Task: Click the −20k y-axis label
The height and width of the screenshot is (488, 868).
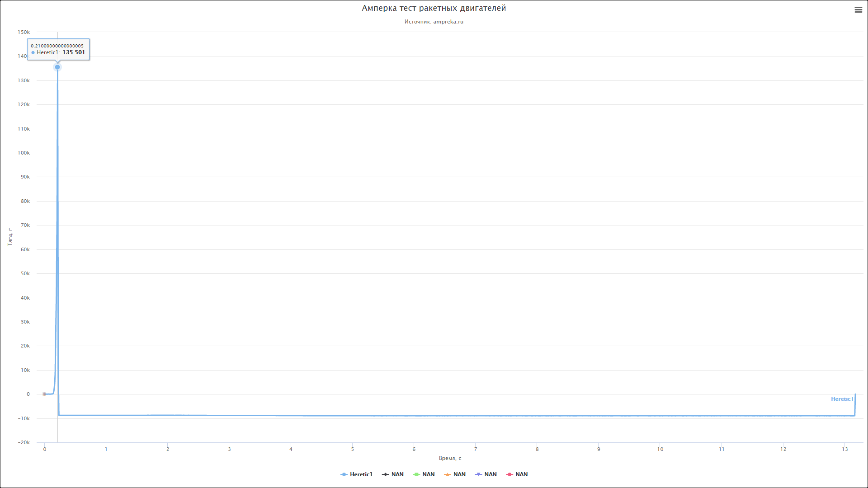Action: coord(24,442)
